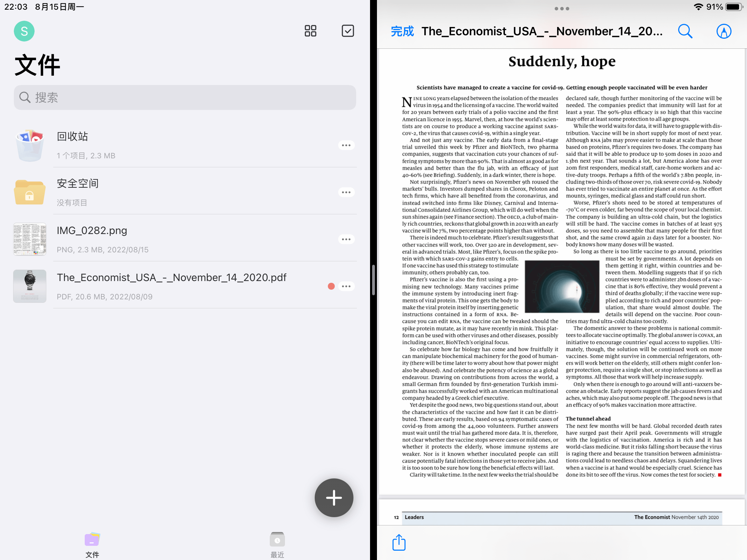The image size is (747, 560).
Task: Open the S account avatar
Action: coord(24,31)
